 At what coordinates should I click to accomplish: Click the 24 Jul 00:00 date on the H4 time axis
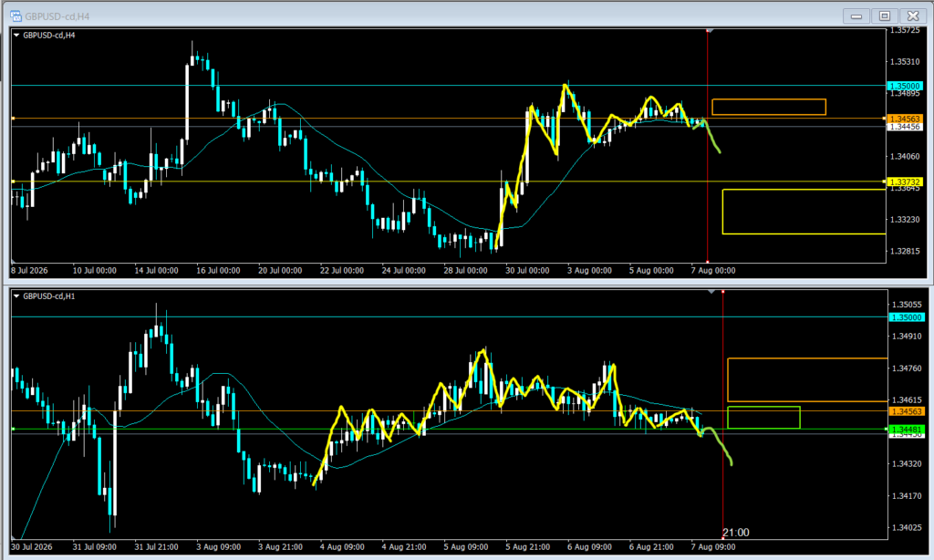404,271
